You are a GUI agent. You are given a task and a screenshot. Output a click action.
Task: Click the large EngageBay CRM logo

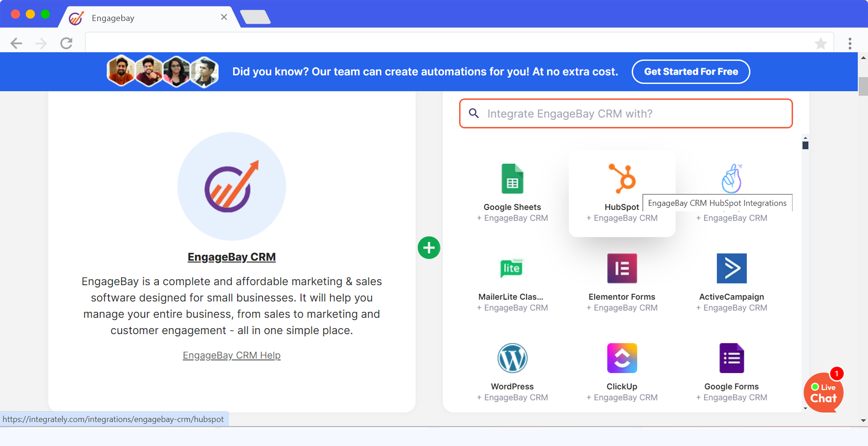(x=232, y=186)
